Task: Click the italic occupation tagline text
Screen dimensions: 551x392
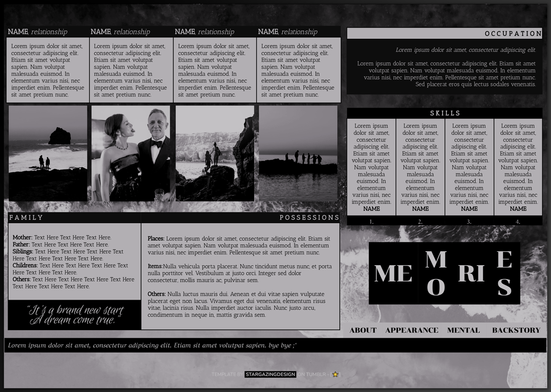Action: click(466, 50)
